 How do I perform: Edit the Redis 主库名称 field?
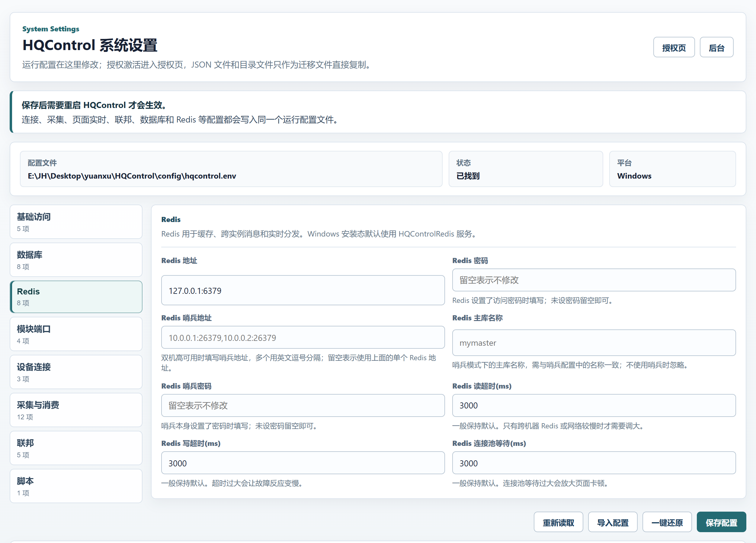tap(594, 343)
